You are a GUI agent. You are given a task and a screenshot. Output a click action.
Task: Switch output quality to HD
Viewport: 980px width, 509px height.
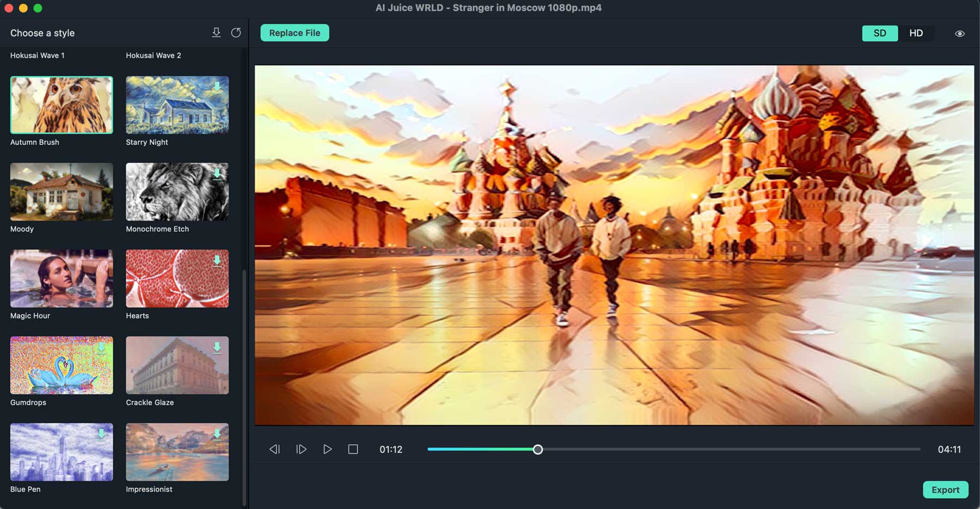[917, 33]
